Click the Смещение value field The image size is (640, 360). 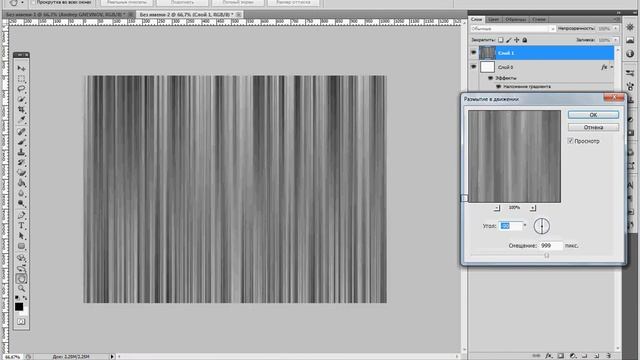(551, 246)
